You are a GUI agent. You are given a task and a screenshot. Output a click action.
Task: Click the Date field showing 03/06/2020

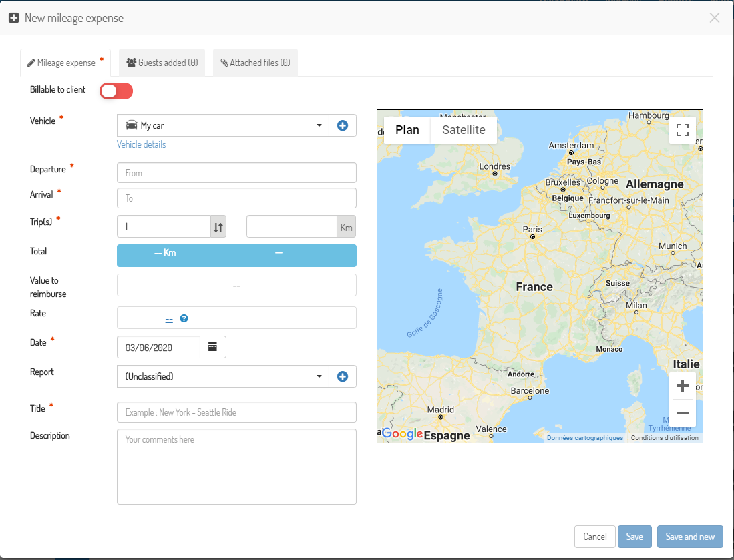tap(159, 347)
